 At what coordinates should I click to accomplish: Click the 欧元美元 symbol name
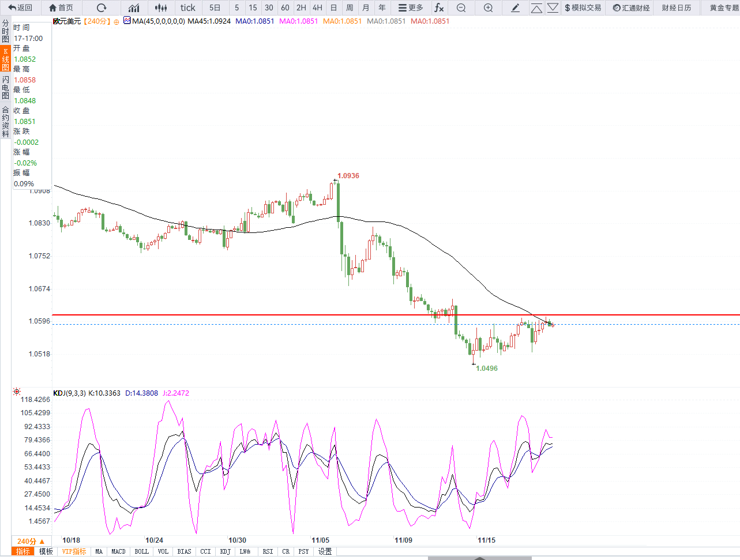coord(67,21)
